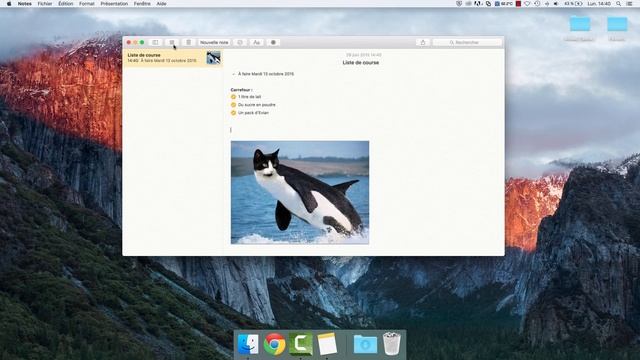Click the Notes icon in the Dock
This screenshot has width=640, height=360.
(x=327, y=344)
